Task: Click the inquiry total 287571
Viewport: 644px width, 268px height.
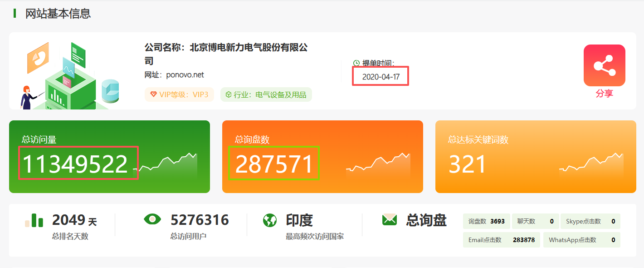Action: point(274,164)
